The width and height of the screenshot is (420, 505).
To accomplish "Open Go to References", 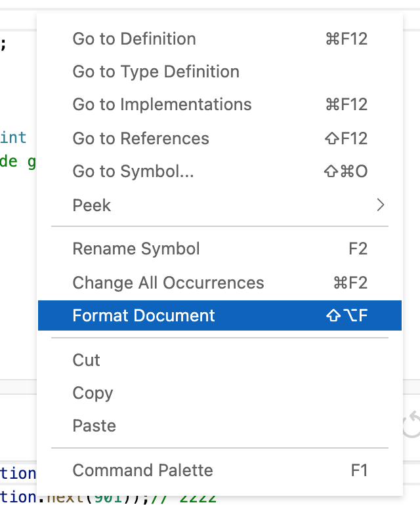I will (x=140, y=138).
